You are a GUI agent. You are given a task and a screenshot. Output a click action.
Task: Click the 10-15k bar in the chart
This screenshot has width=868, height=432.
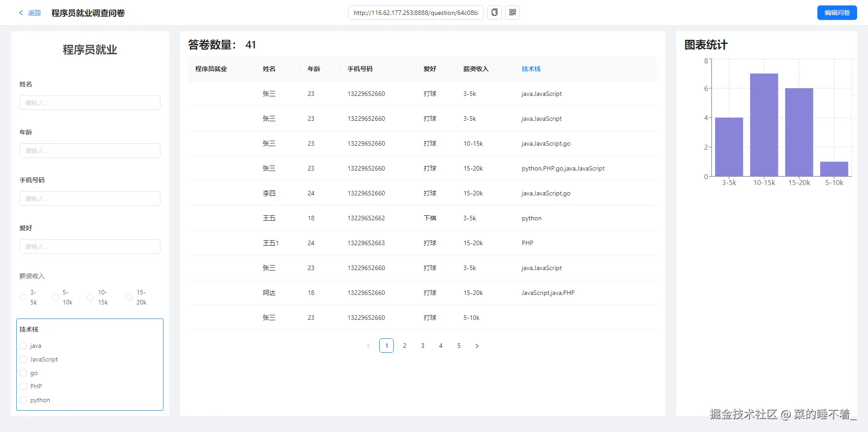coord(764,125)
